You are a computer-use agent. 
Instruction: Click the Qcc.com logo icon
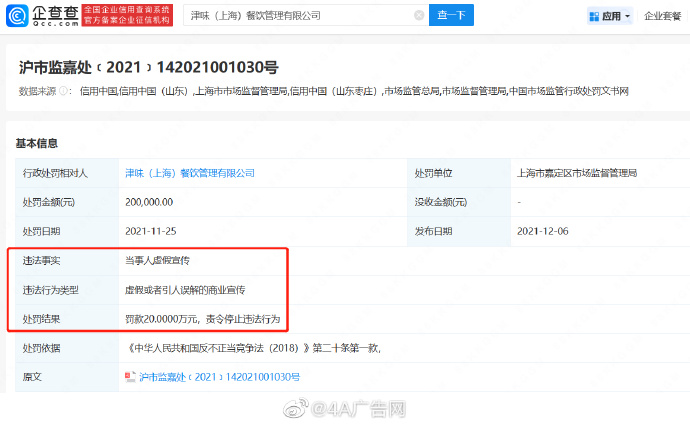[17, 15]
